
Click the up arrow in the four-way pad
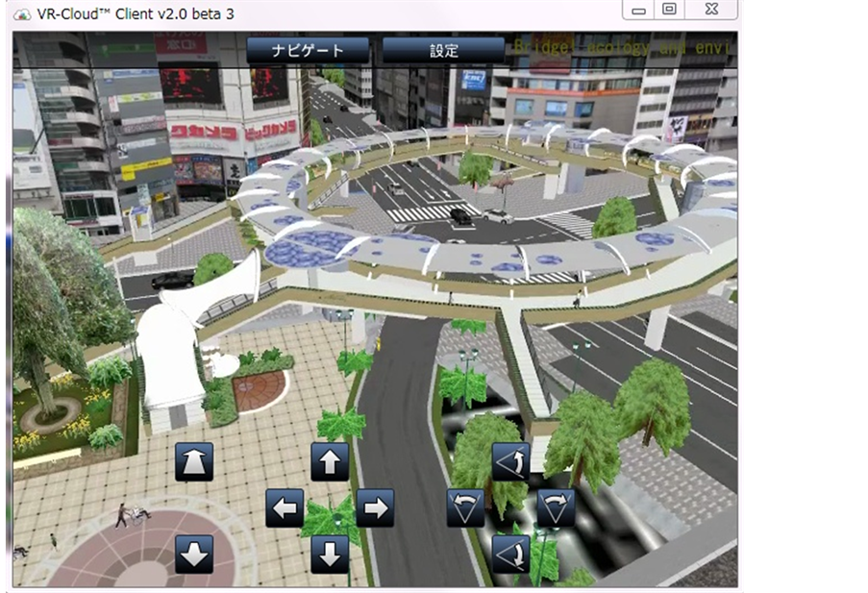point(330,462)
